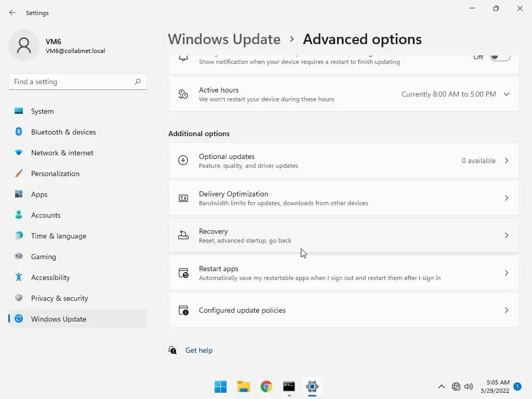This screenshot has height=399, width=532.
Task: Click the Configured update policies icon
Action: (183, 310)
